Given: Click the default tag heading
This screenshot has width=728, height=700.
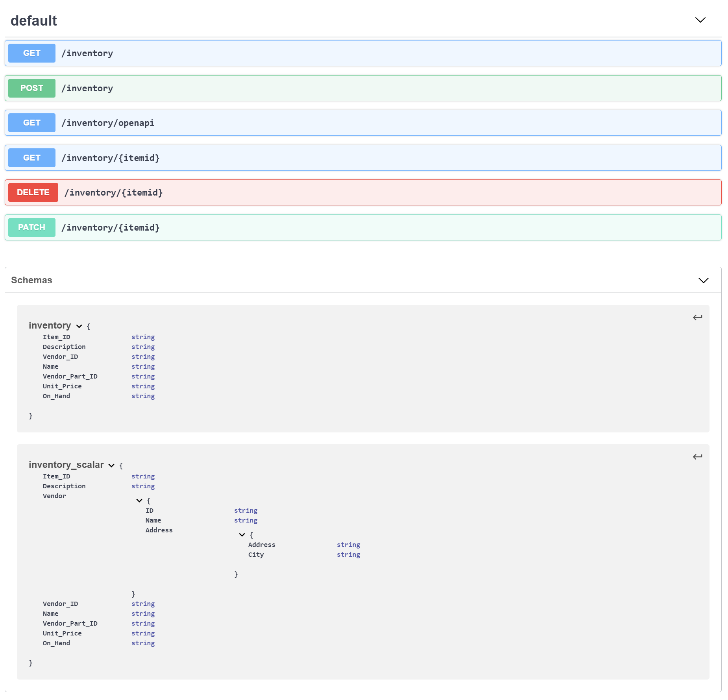Looking at the screenshot, I should [x=34, y=20].
